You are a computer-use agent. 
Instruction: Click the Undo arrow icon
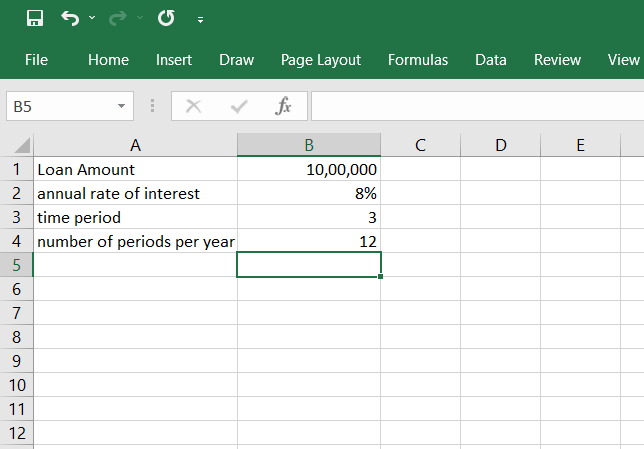click(69, 18)
